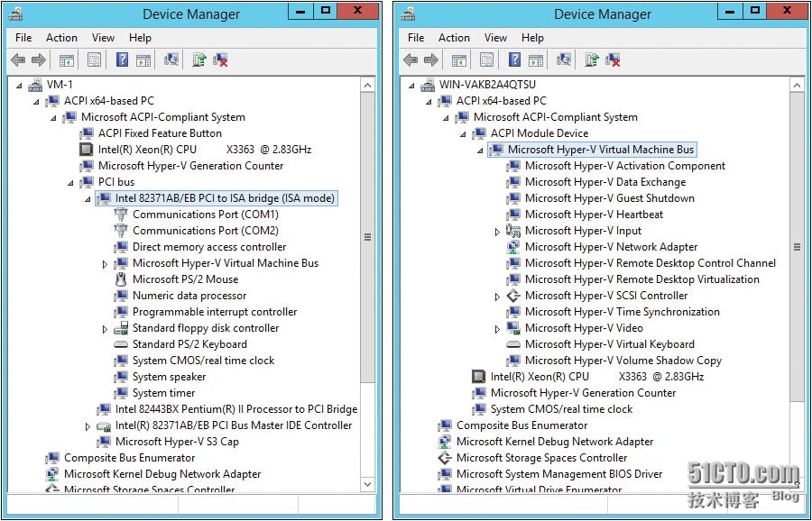Select ACPI Fixed Feature Button

[160, 133]
